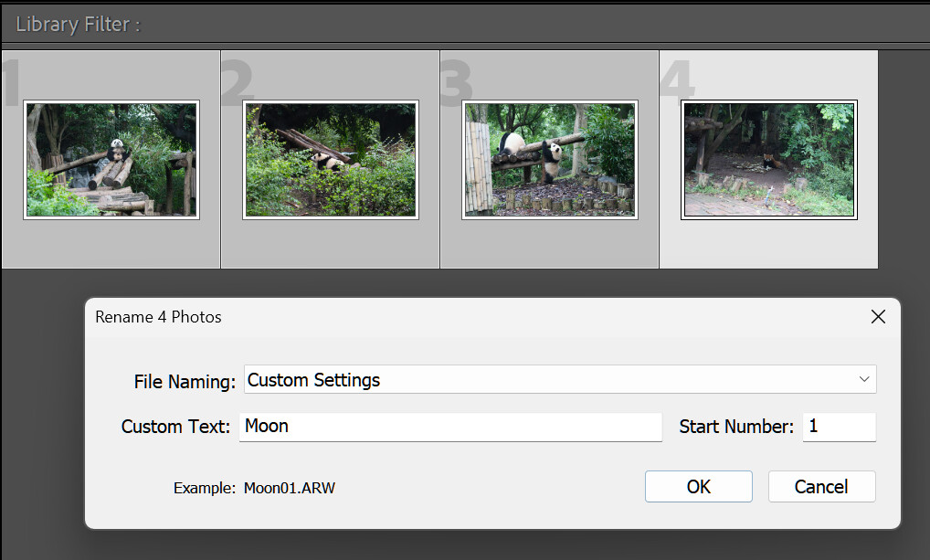
Task: Click the index number 1 in first cell
Action: pyautogui.click(x=11, y=84)
